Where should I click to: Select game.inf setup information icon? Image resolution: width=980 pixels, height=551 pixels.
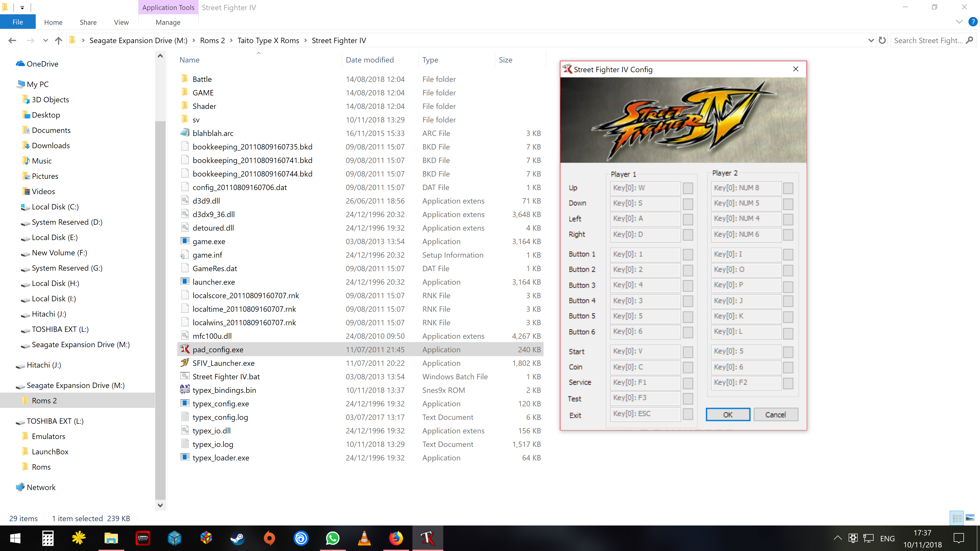pos(185,254)
